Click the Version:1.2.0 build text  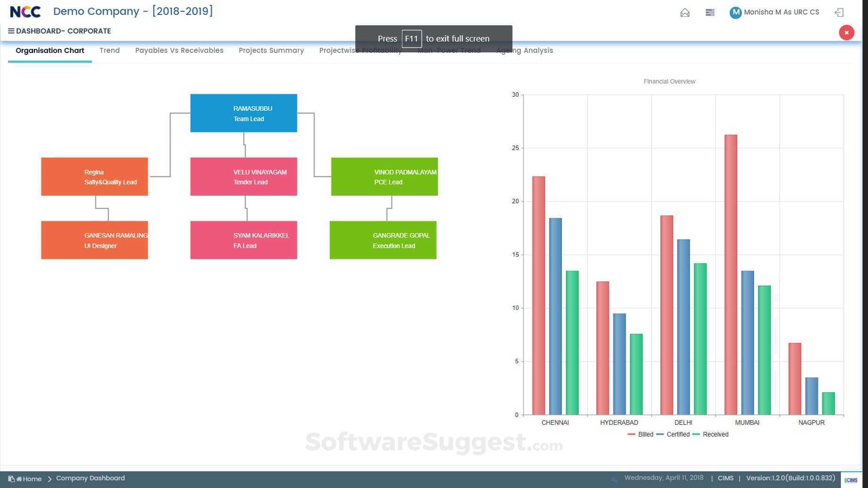click(x=791, y=478)
